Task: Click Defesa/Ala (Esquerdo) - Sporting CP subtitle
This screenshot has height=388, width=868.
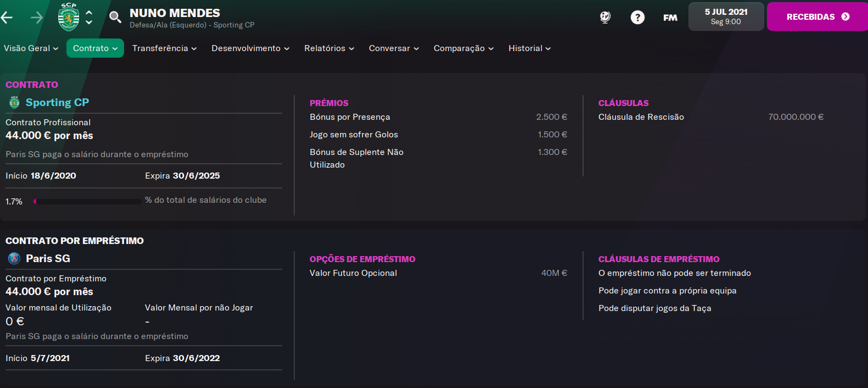Action: coord(192,25)
